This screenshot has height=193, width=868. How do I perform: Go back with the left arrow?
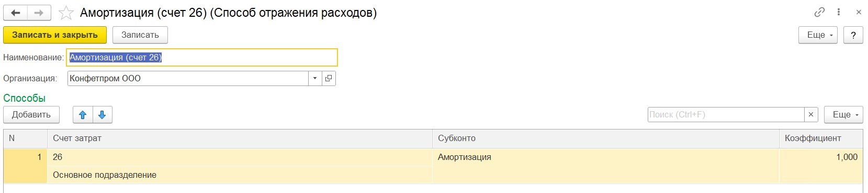tap(16, 13)
